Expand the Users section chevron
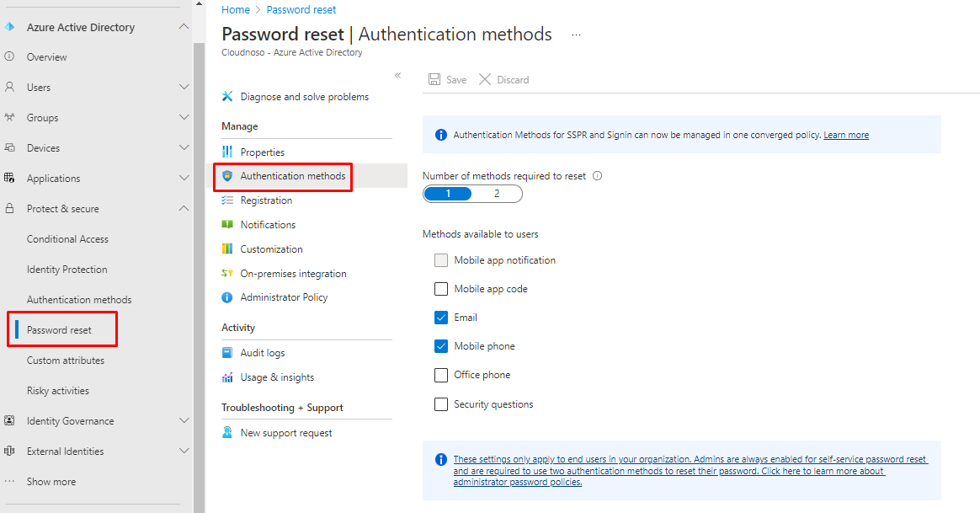 click(184, 88)
